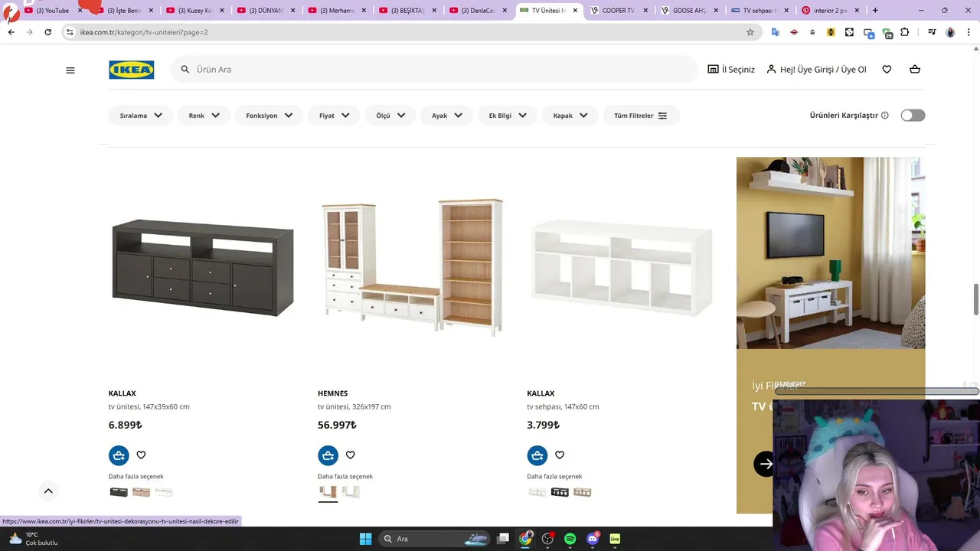Go back with the browser back arrow
The width and height of the screenshot is (980, 551).
pyautogui.click(x=11, y=32)
